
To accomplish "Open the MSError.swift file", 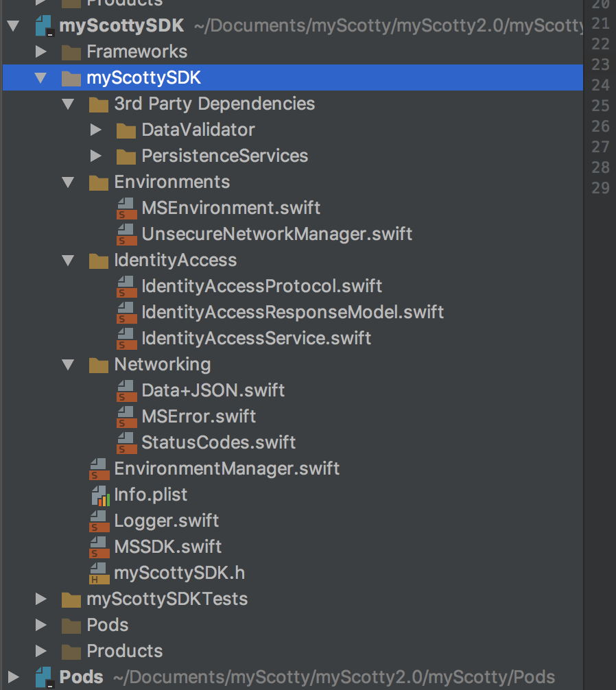I will (199, 416).
